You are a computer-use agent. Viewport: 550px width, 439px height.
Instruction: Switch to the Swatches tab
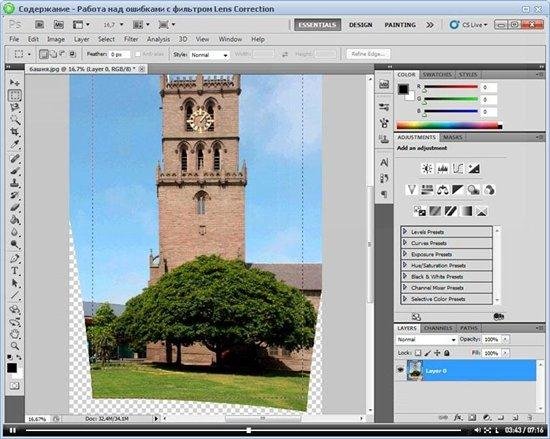pos(437,75)
